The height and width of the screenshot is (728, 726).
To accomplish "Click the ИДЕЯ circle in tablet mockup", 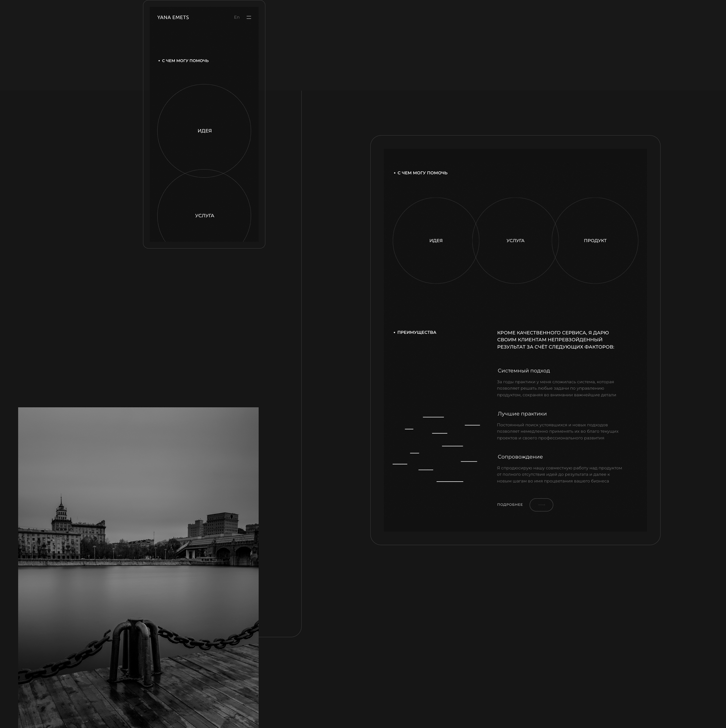I will click(x=436, y=241).
